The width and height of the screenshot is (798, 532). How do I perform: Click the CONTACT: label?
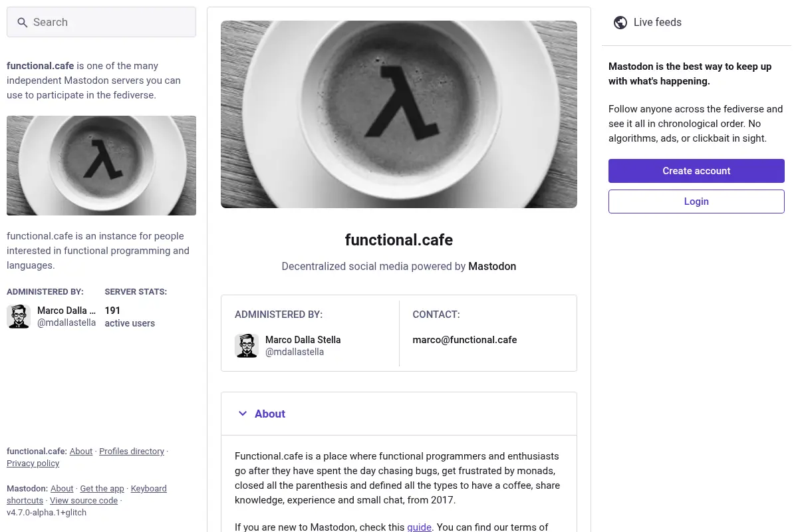[x=436, y=315]
